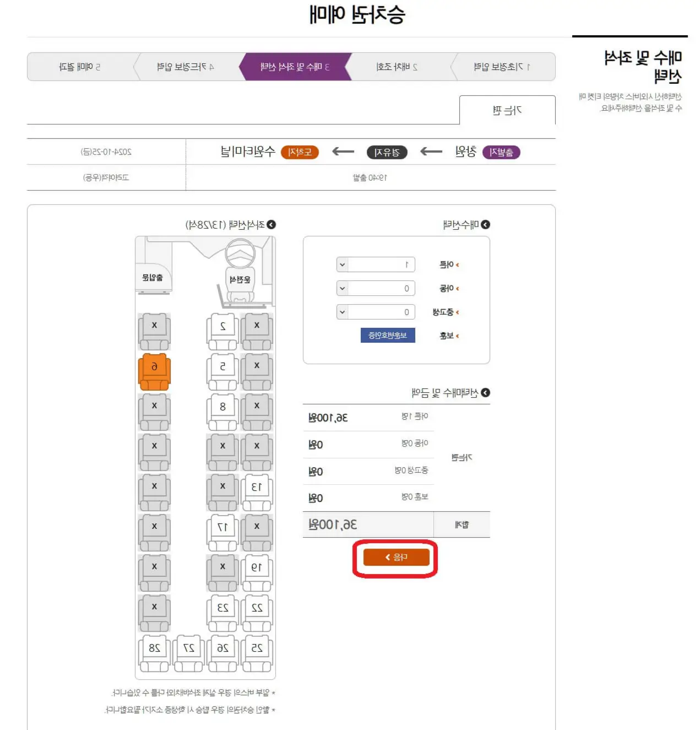The image size is (700, 730).
Task: Toggle back-row seat 28 selection
Action: [x=154, y=653]
